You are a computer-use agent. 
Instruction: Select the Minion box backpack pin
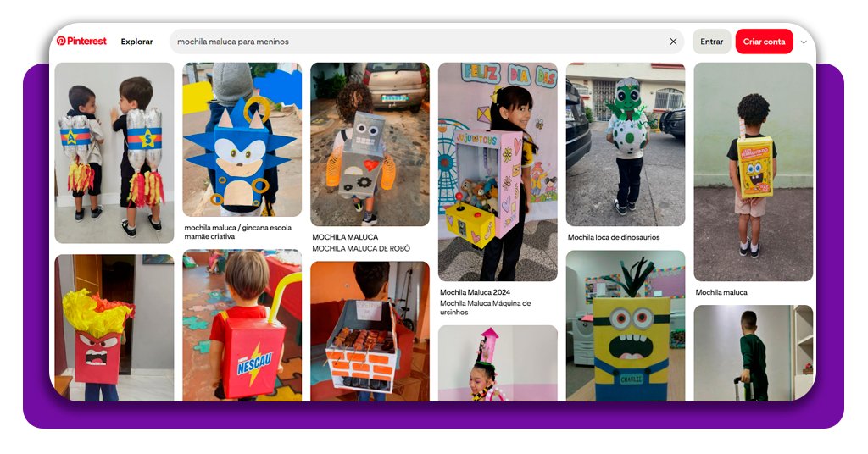(626, 326)
